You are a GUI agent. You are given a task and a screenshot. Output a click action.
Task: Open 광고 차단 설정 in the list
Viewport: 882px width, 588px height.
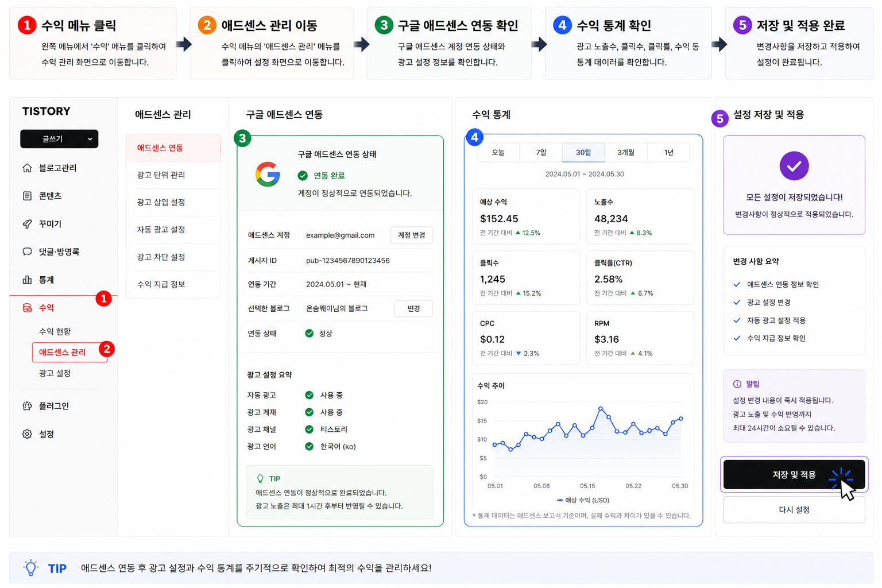(173, 257)
